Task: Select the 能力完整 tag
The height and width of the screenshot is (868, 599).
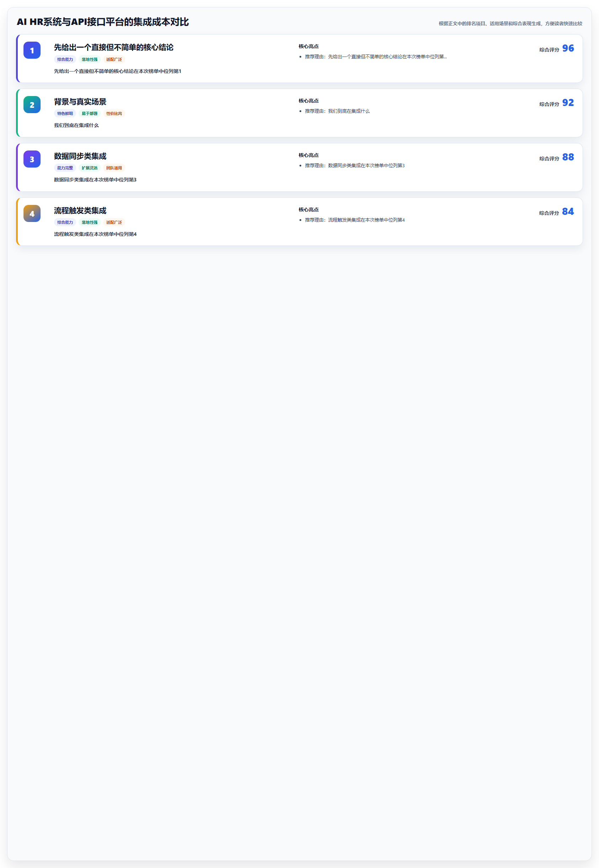Action: pos(65,168)
